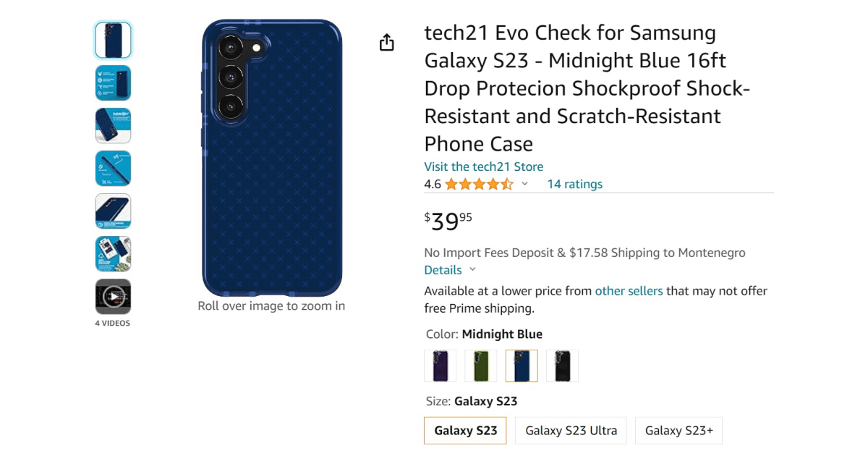Screen dimensions: 868x456
Task: Expand the shipping Details dropdown
Action: pyautogui.click(x=450, y=270)
